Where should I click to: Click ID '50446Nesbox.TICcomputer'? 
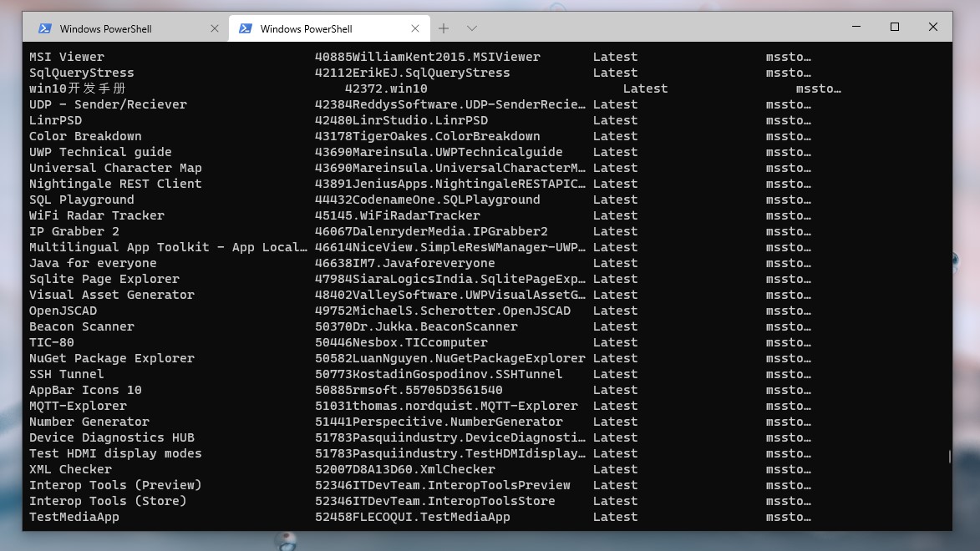401,342
